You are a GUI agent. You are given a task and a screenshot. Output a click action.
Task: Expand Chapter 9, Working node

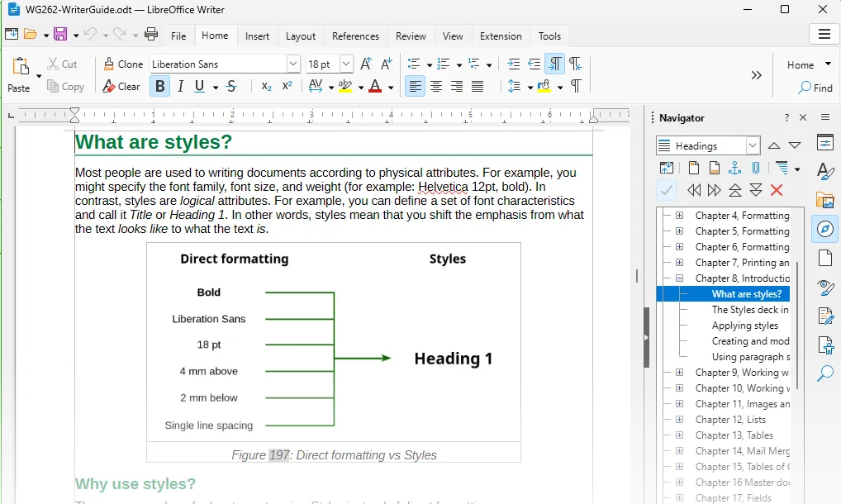pyautogui.click(x=680, y=372)
